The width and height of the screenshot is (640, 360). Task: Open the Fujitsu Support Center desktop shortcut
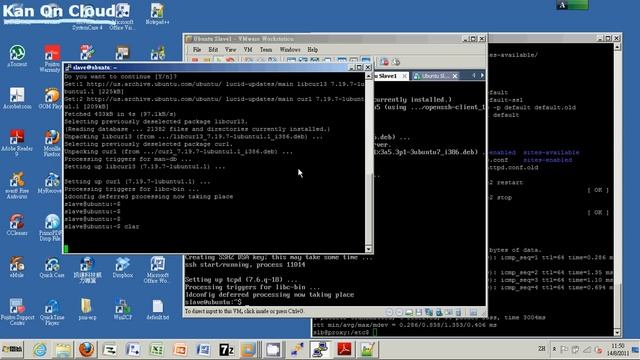click(x=17, y=312)
